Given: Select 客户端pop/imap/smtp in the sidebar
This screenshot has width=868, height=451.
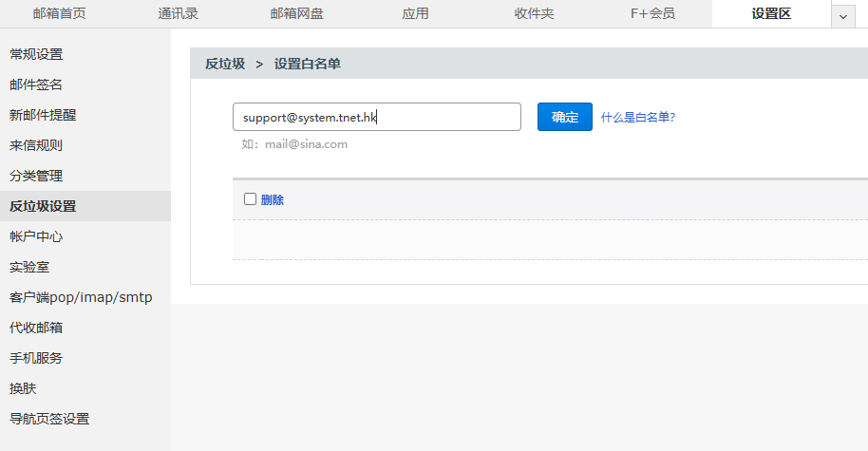Looking at the screenshot, I should coord(81,297).
